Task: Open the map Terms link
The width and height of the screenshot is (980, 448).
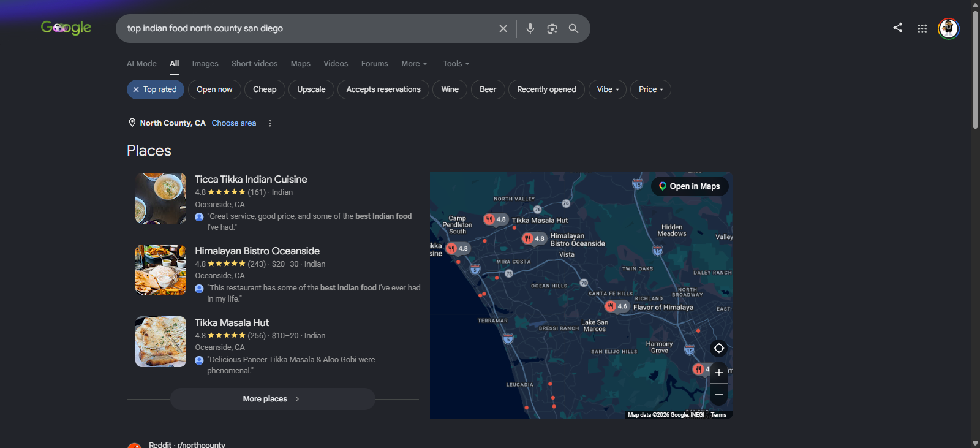Action: [718, 415]
